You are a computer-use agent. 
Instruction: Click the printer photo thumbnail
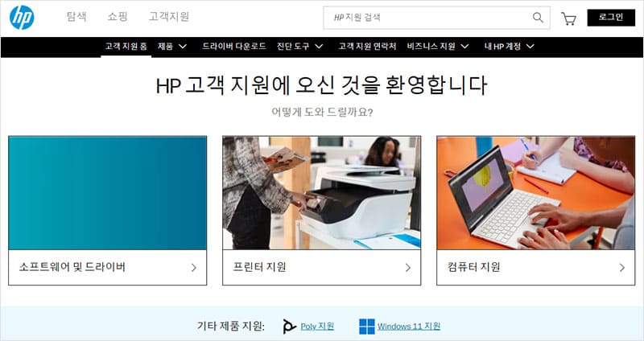[321, 193]
